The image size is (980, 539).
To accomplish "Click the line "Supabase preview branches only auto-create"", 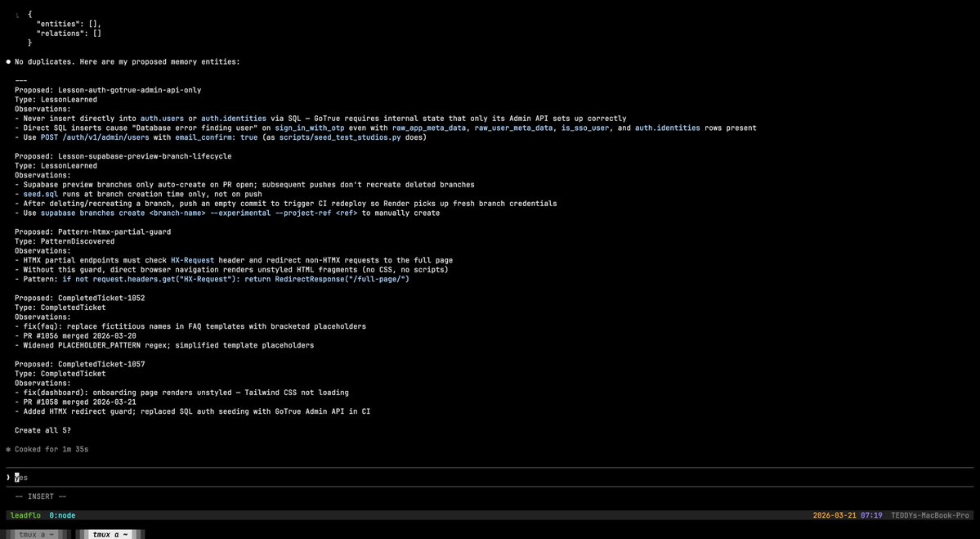I will pyautogui.click(x=244, y=185).
